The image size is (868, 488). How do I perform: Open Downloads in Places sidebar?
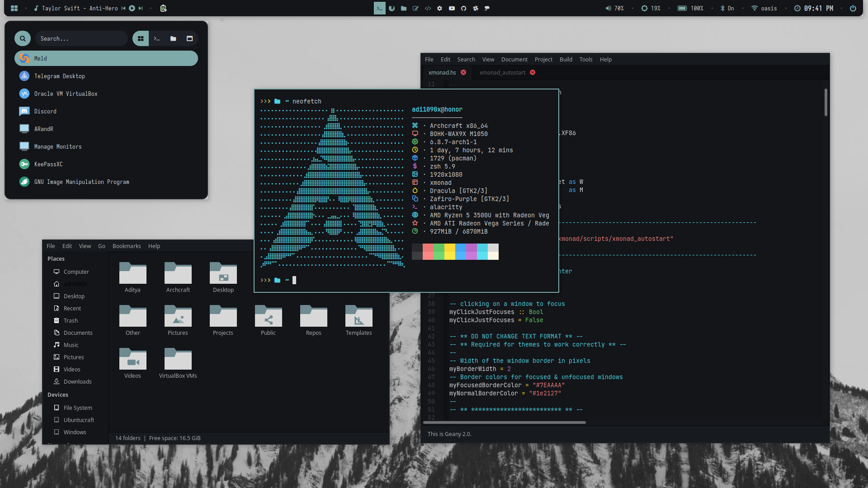pos(77,381)
